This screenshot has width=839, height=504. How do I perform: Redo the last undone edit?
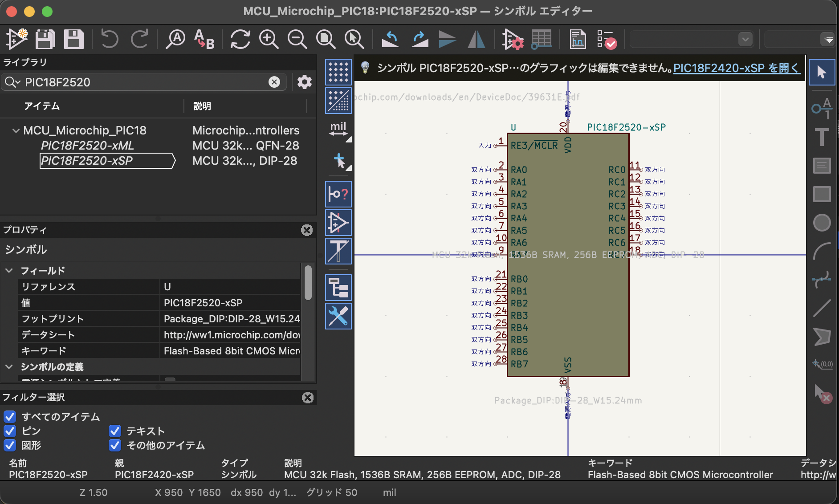coord(139,39)
